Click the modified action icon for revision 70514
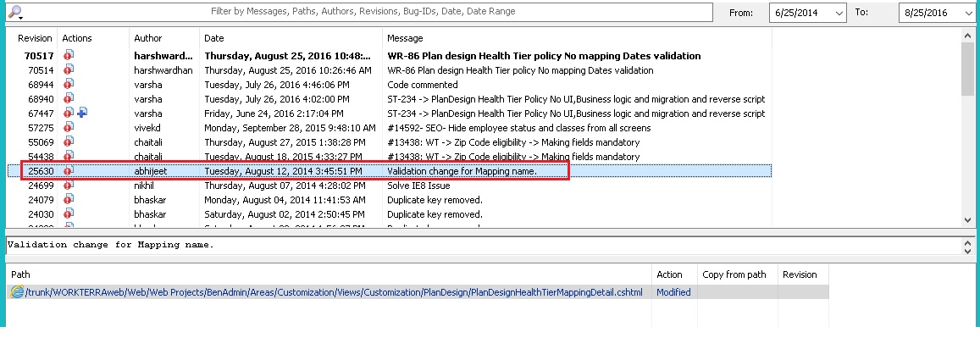 click(69, 70)
